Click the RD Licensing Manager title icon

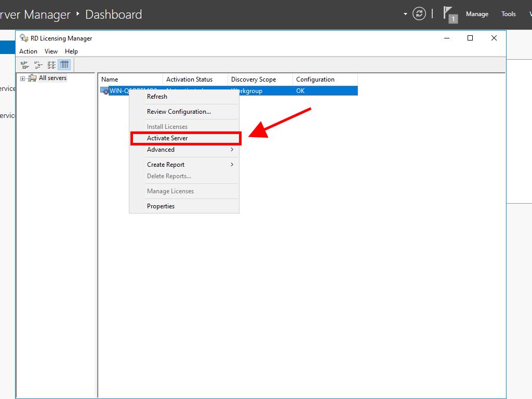click(x=24, y=38)
